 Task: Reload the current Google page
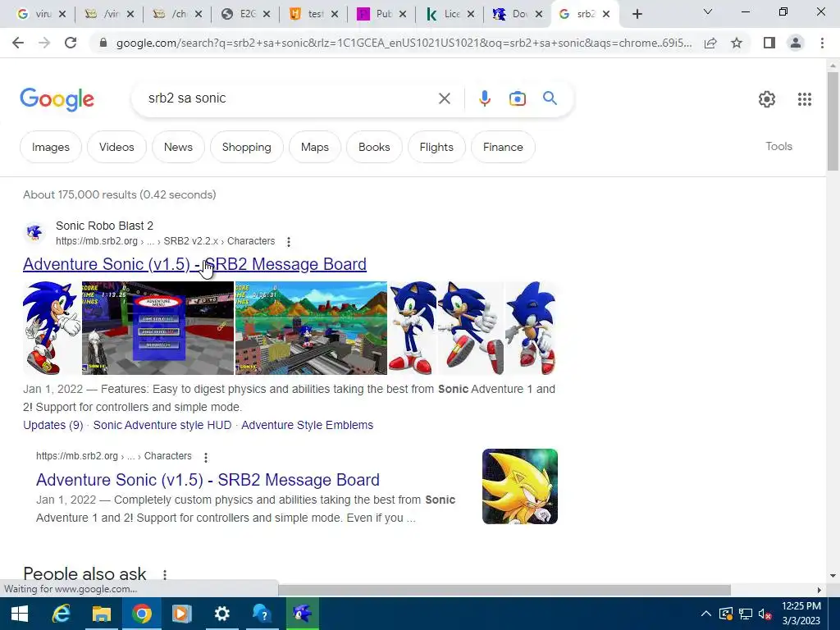[71, 43]
